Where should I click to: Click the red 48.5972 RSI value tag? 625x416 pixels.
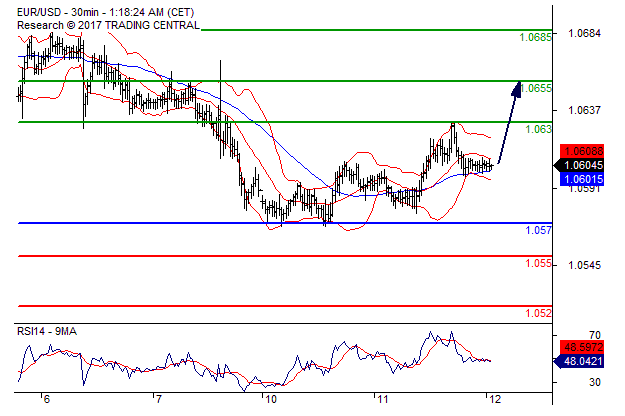[x=582, y=347]
